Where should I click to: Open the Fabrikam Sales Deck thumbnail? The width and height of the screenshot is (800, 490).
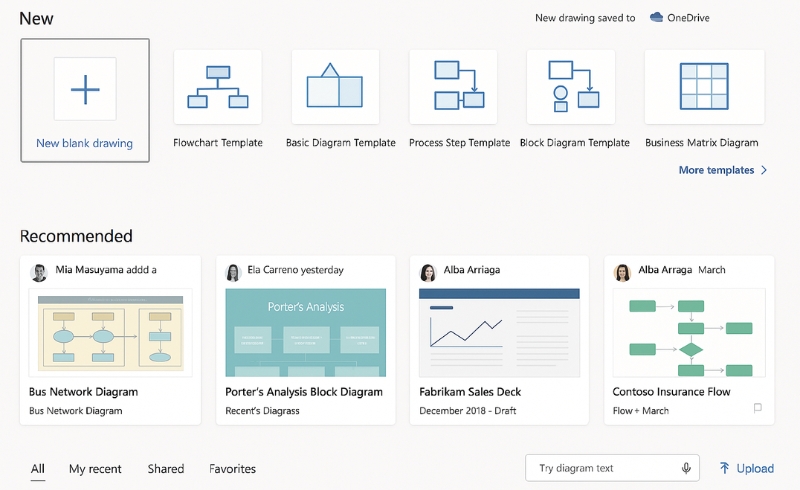(x=499, y=333)
